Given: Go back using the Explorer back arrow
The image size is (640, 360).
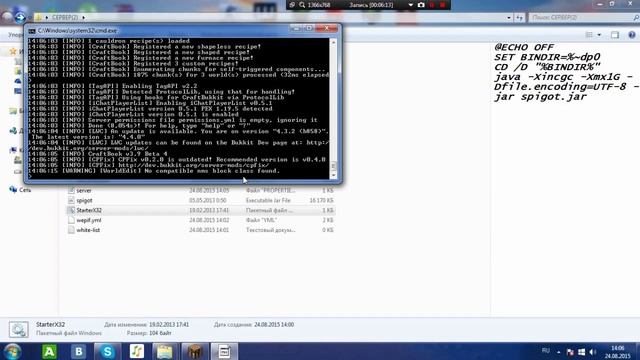Looking at the screenshot, I should pyautogui.click(x=7, y=17).
